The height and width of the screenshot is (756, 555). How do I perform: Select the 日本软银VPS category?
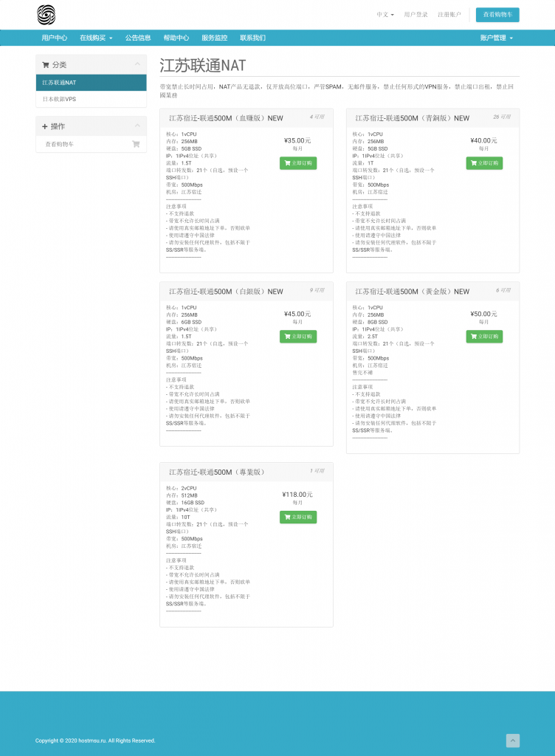pyautogui.click(x=59, y=99)
